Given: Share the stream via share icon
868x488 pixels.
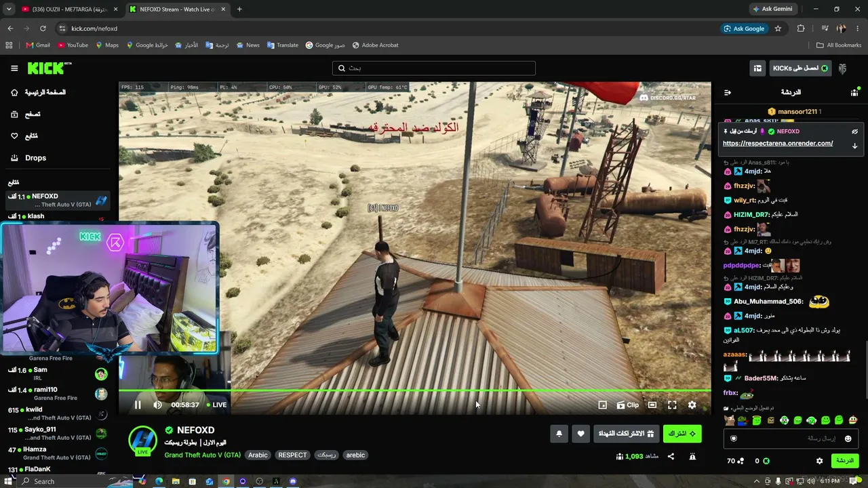Looking at the screenshot, I should point(671,456).
